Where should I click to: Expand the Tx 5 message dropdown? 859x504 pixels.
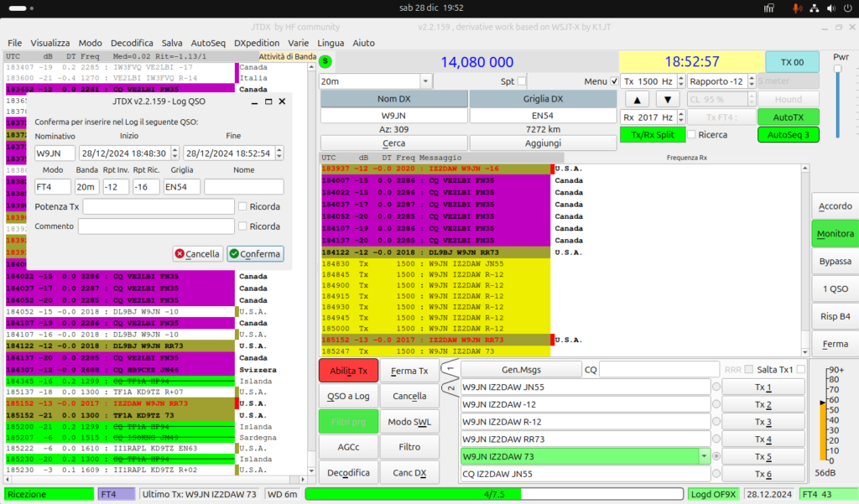704,456
